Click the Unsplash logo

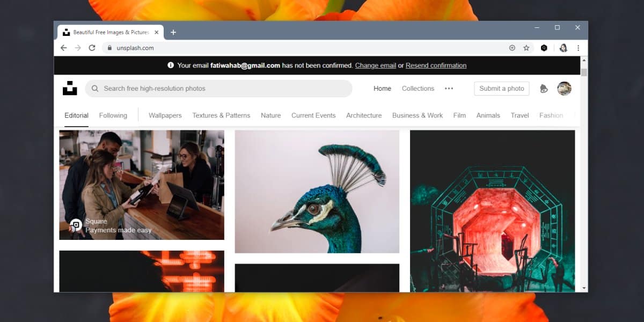point(69,88)
